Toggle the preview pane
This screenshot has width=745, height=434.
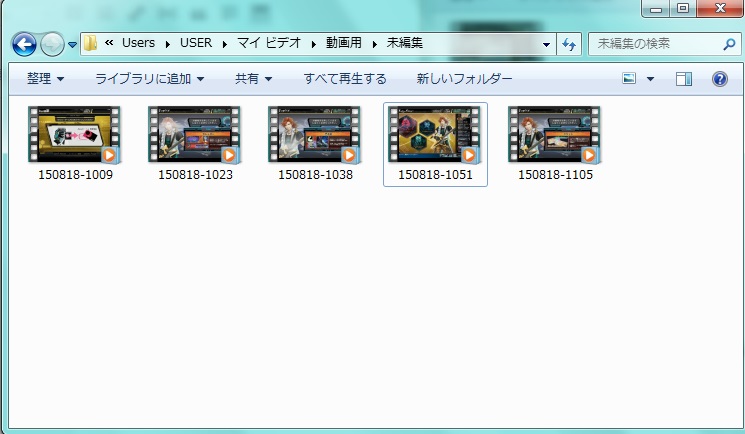point(684,79)
